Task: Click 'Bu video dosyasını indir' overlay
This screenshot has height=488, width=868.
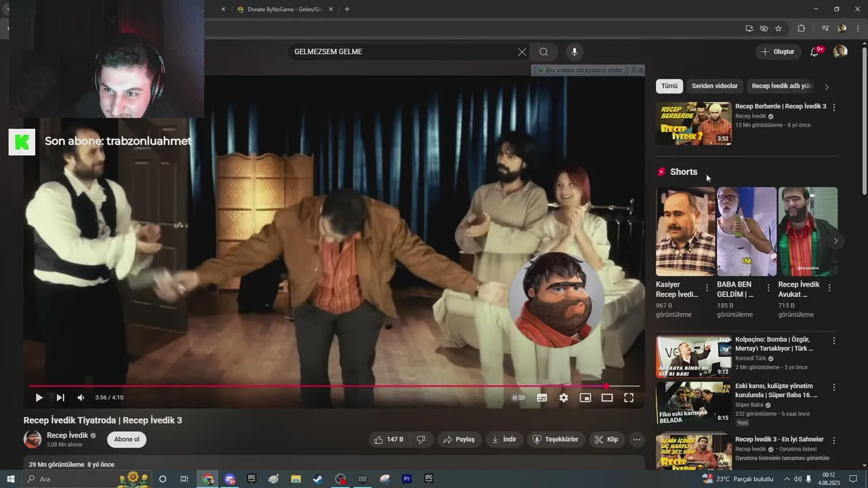Action: (582, 70)
